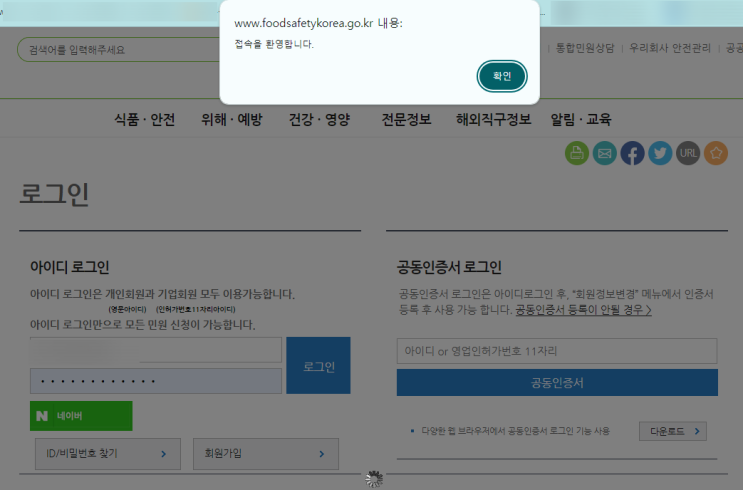This screenshot has width=743, height=490.
Task: Open the 식품·안전 menu
Action: click(x=145, y=119)
